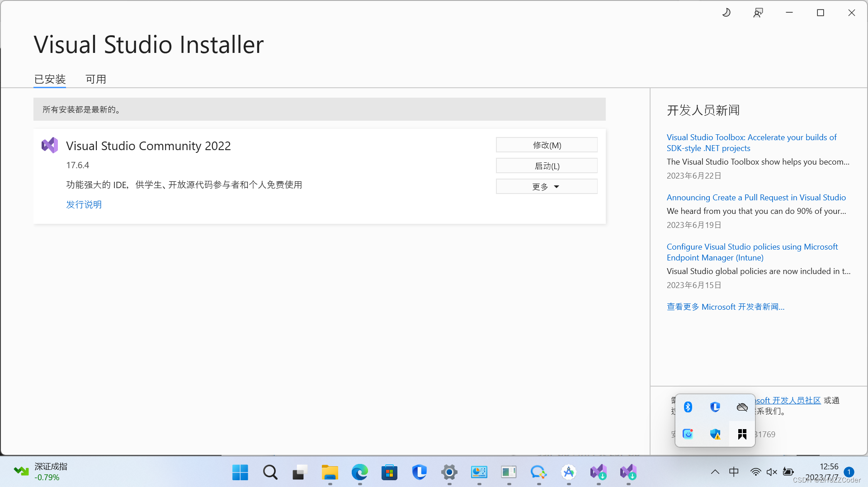This screenshot has height=487, width=868.
Task: Toggle the dark theme moon icon
Action: pyautogui.click(x=726, y=13)
